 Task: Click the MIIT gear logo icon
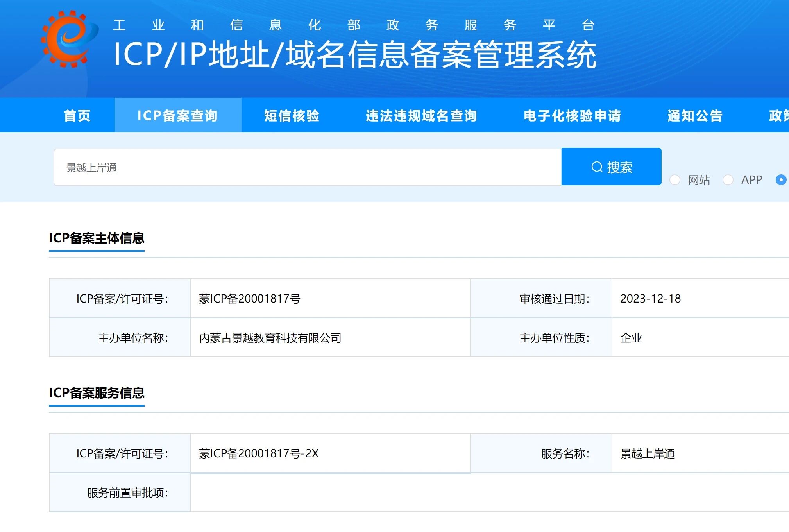point(70,39)
